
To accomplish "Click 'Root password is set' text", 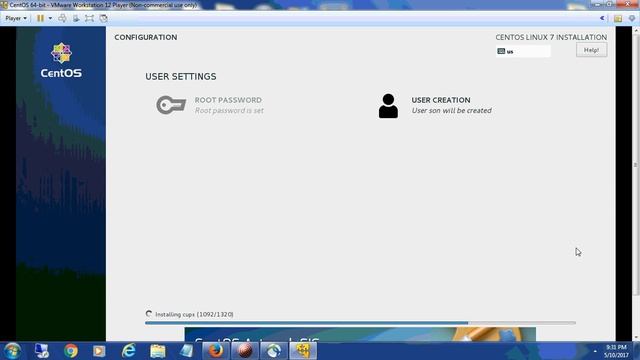I will [x=229, y=111].
